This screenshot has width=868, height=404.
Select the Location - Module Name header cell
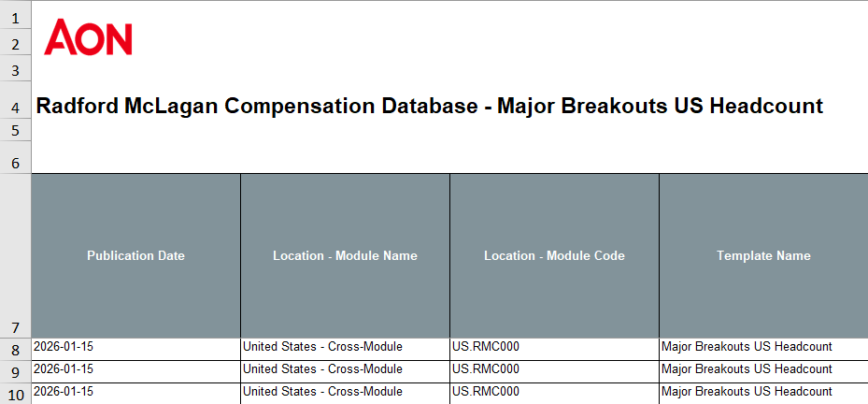[345, 255]
